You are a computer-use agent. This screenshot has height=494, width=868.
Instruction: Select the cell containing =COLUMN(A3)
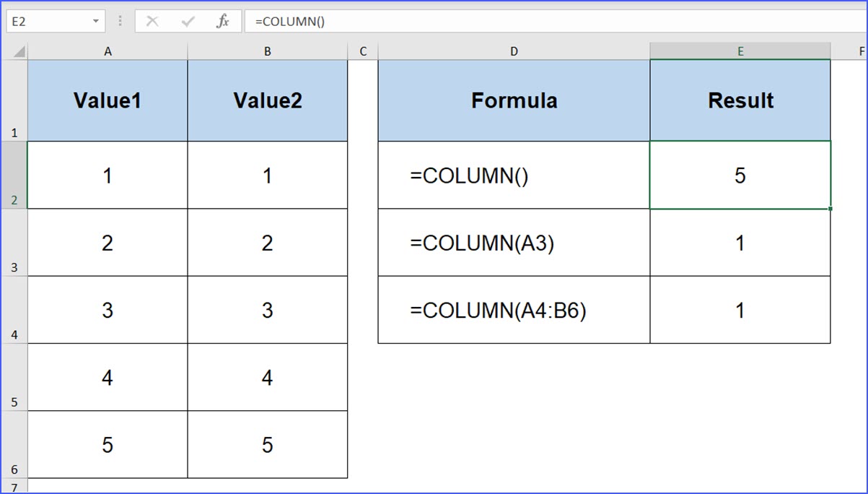pos(514,243)
